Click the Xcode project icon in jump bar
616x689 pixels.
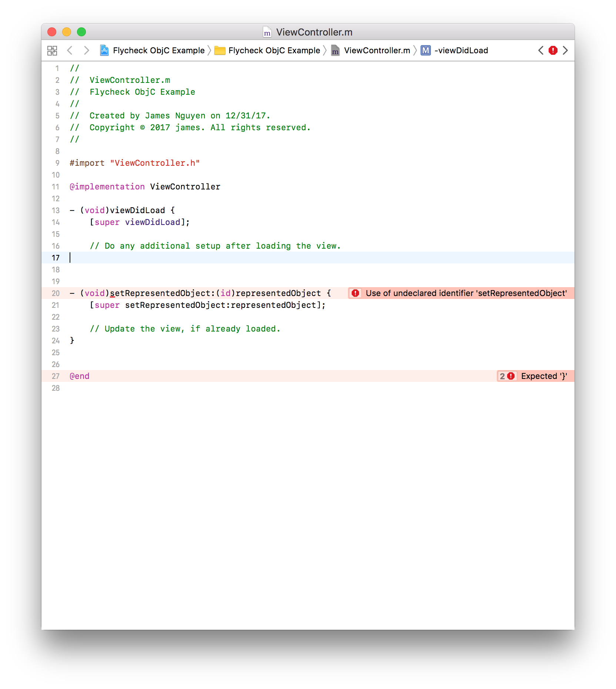pyautogui.click(x=104, y=50)
